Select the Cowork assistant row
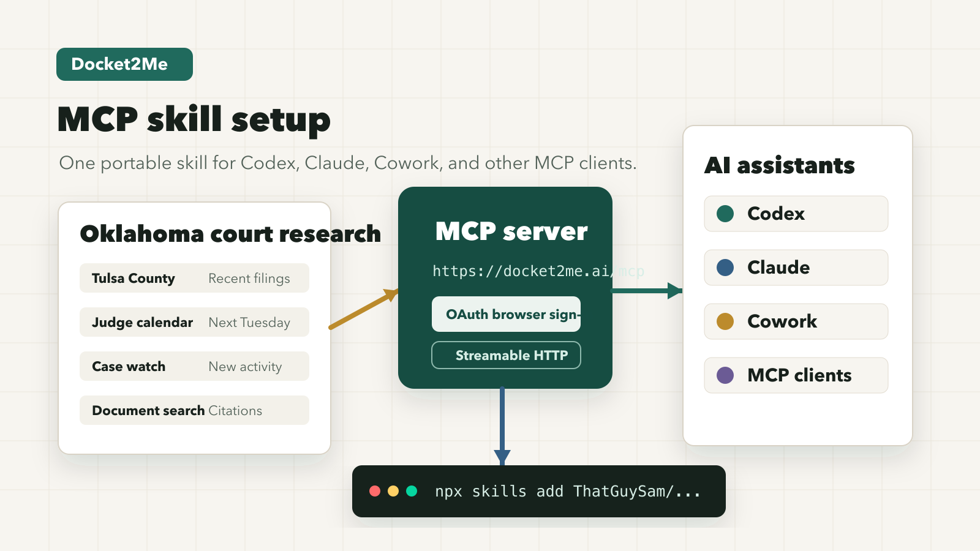Image resolution: width=980 pixels, height=551 pixels. tap(796, 321)
